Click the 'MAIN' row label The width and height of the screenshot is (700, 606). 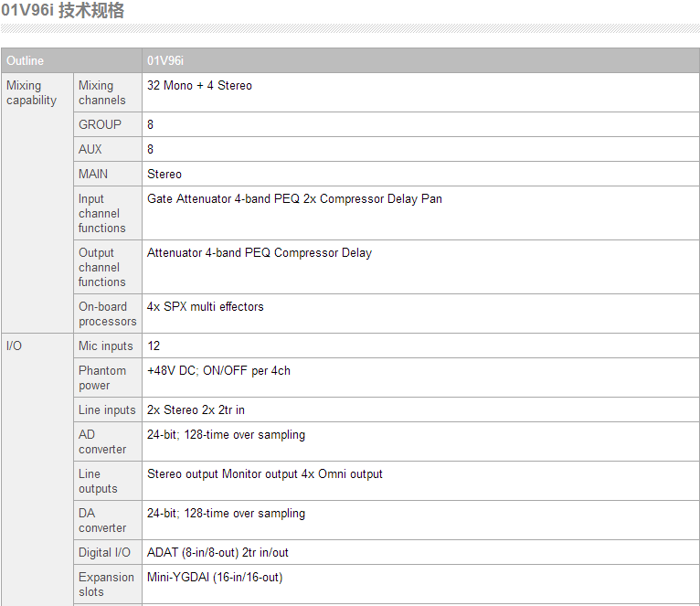[93, 174]
